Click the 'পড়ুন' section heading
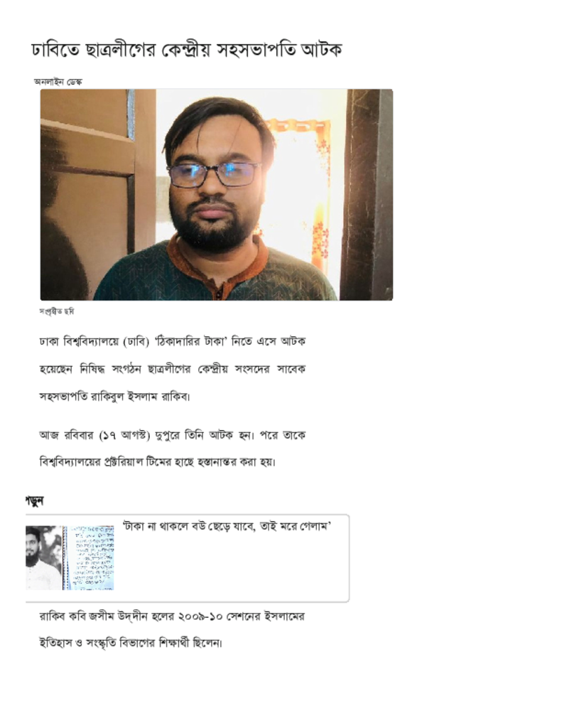This screenshot has width=562, height=728. [34, 501]
